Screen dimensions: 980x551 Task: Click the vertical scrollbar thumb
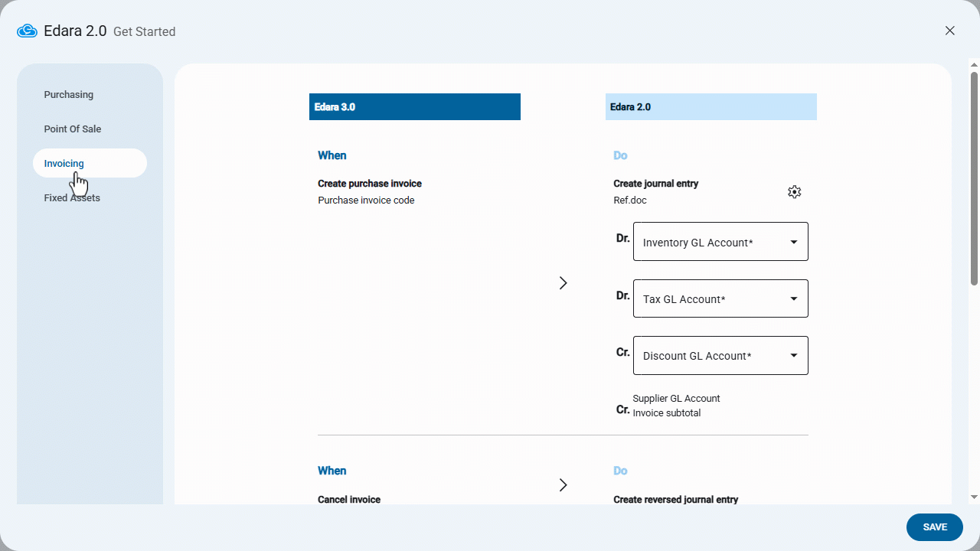pos(974,178)
